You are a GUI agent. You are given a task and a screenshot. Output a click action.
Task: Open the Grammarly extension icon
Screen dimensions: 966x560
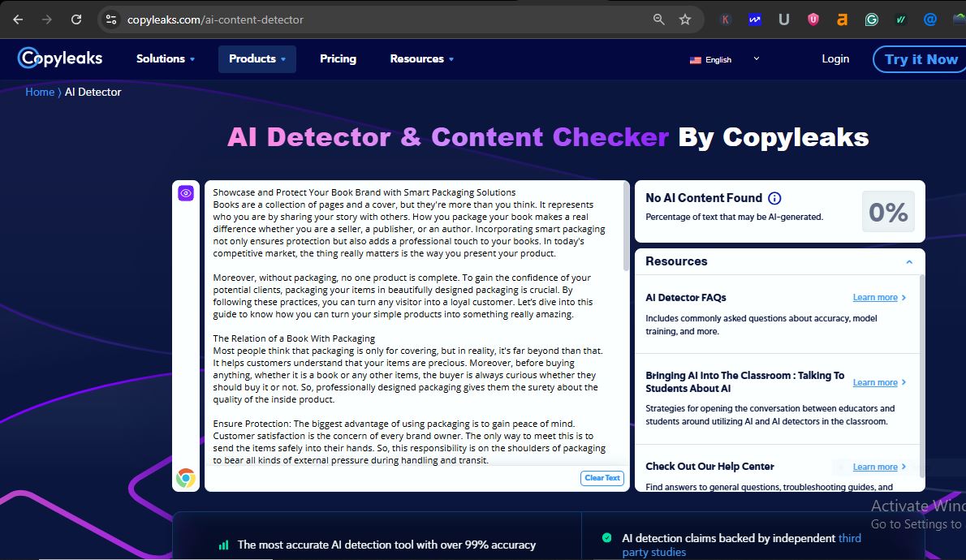click(871, 19)
